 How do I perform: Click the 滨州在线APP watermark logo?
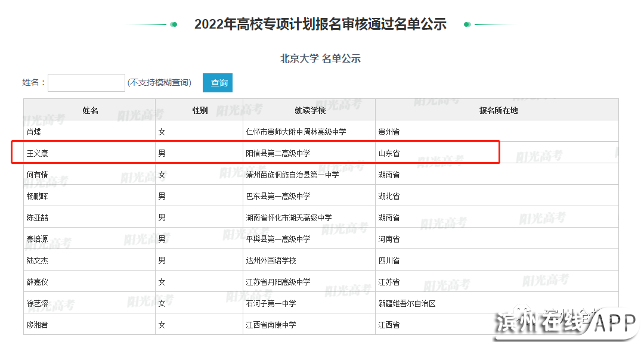pos(565,325)
